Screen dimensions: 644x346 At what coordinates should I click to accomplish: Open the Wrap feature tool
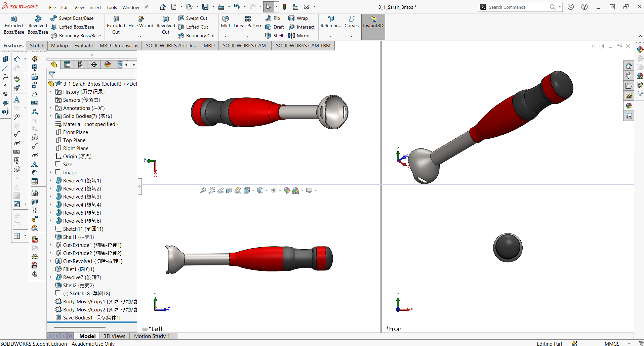298,18
